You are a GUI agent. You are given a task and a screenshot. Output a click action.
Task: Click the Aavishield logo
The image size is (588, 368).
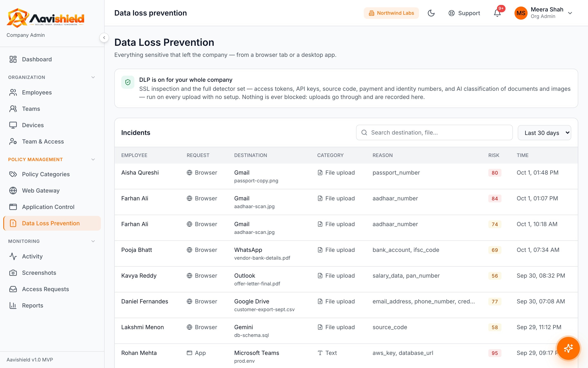[45, 18]
